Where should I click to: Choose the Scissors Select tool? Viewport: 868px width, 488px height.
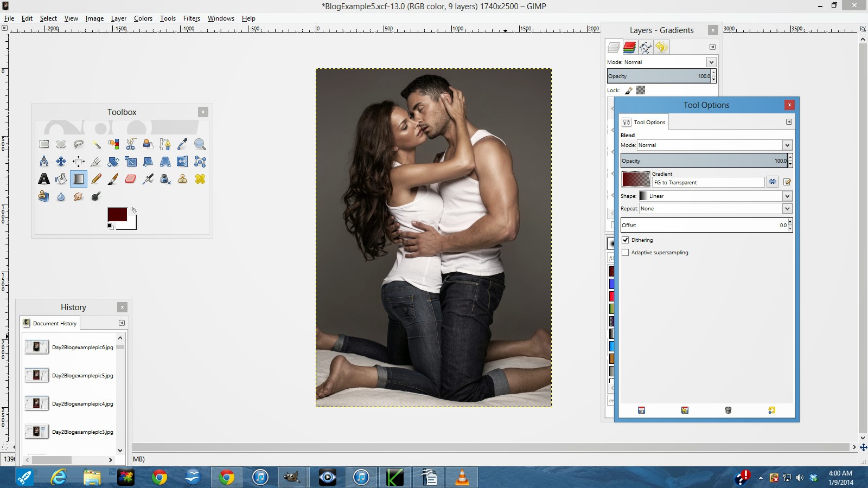click(x=130, y=144)
